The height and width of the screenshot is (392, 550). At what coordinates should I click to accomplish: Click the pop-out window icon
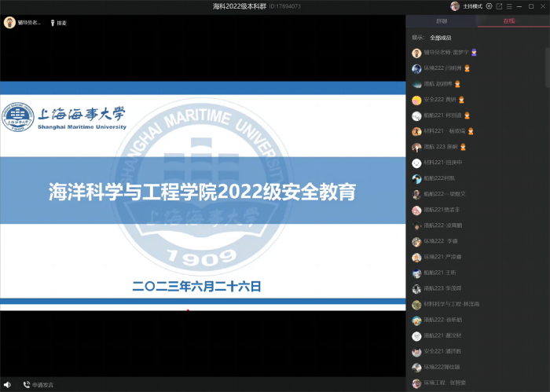coord(499,6)
